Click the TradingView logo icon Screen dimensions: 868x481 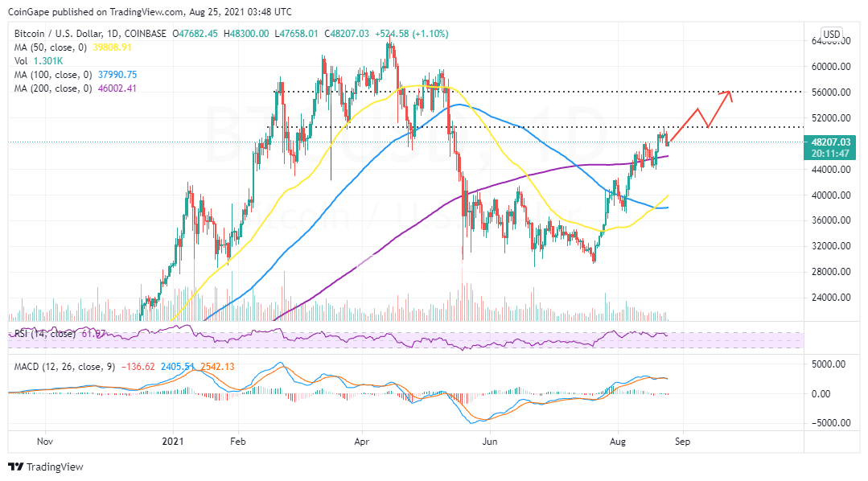16,467
